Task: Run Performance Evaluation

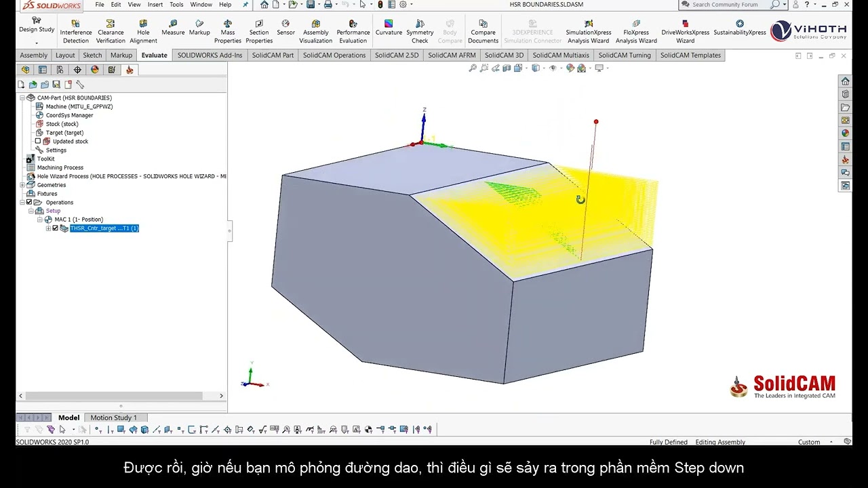Action: pos(353,32)
